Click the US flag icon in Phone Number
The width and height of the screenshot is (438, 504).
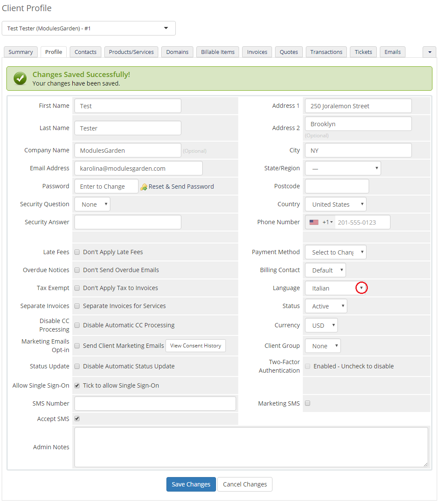pos(314,222)
